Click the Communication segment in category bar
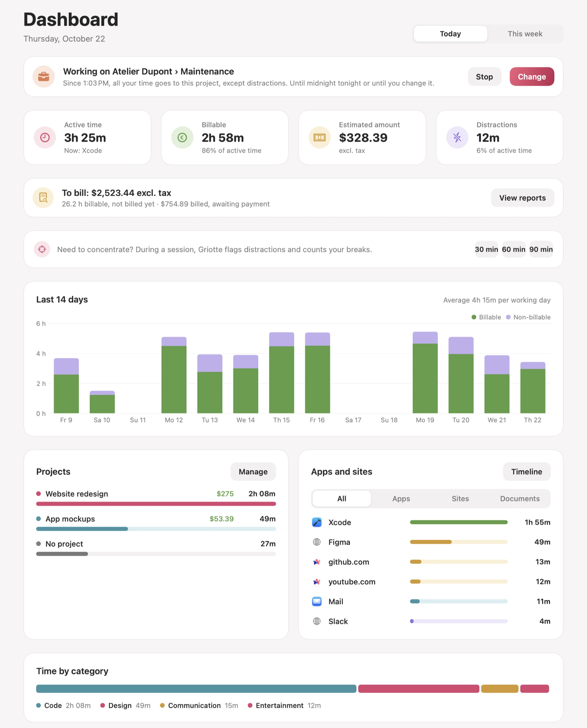 [x=500, y=689]
